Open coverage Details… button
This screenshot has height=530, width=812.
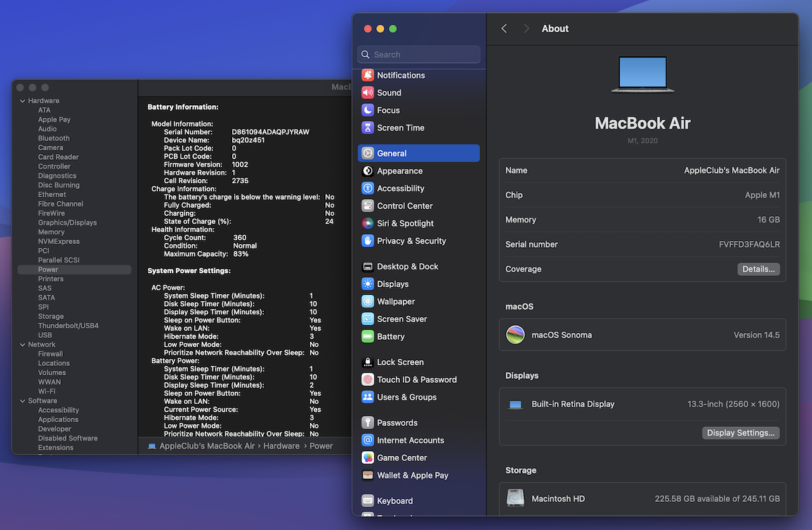pyautogui.click(x=759, y=269)
